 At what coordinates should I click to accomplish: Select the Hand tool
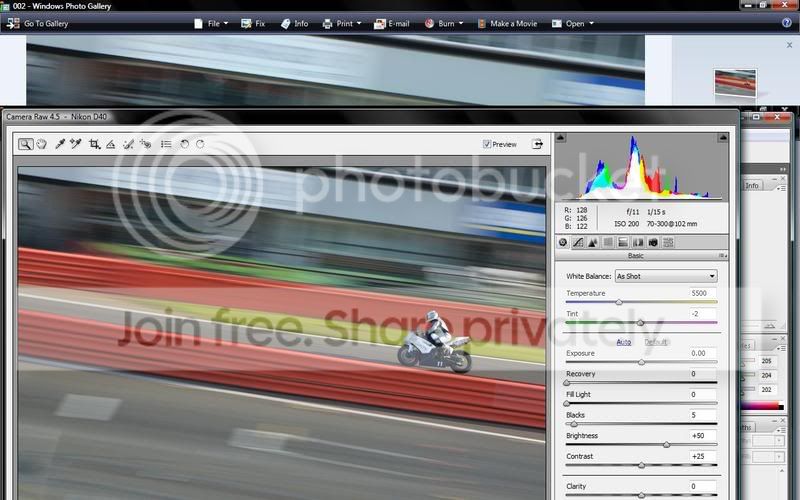[x=42, y=144]
